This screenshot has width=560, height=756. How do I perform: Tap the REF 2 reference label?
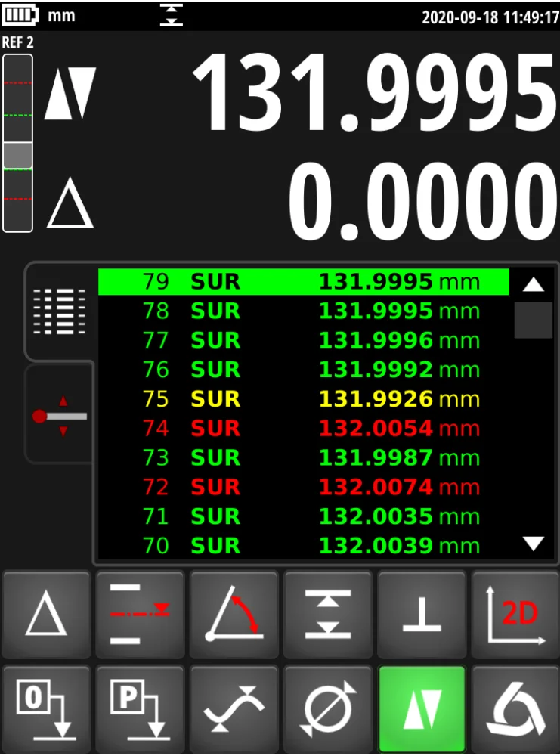(x=18, y=42)
